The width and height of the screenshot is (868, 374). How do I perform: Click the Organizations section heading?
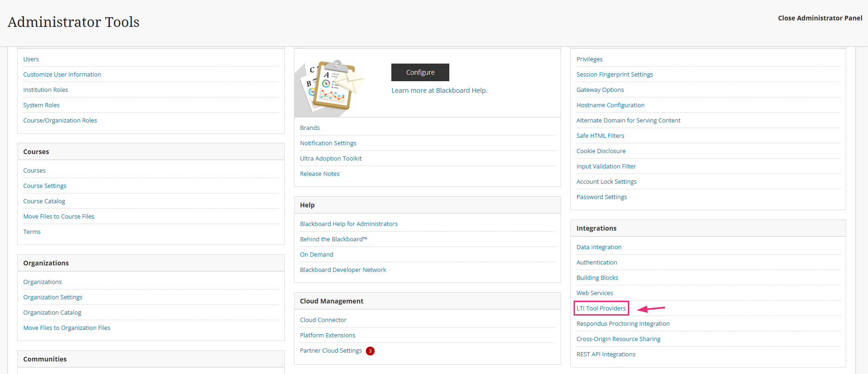coord(46,263)
